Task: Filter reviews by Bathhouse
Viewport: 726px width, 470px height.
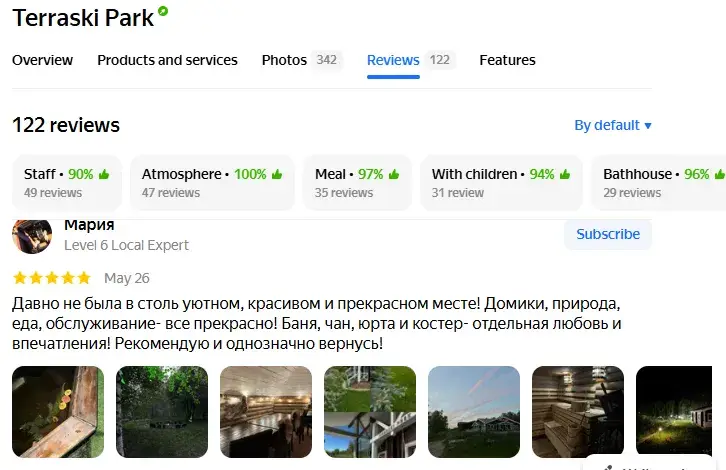Action: [x=658, y=182]
